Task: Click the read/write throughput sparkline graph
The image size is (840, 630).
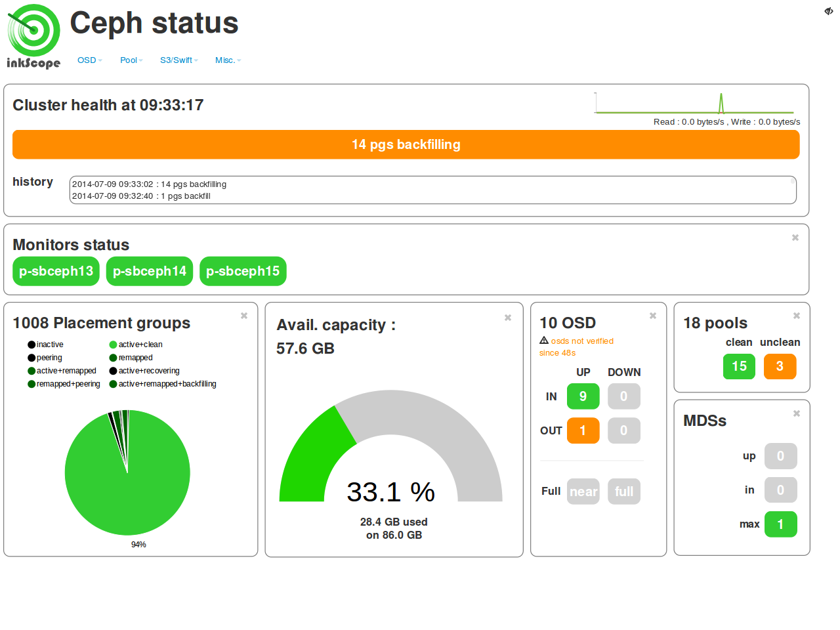Action: [694, 104]
